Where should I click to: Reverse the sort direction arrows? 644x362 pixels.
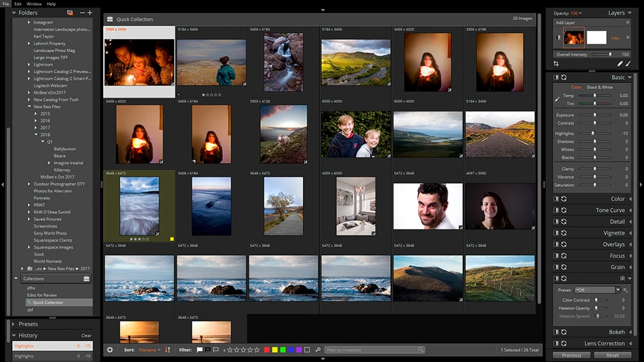tap(167, 350)
